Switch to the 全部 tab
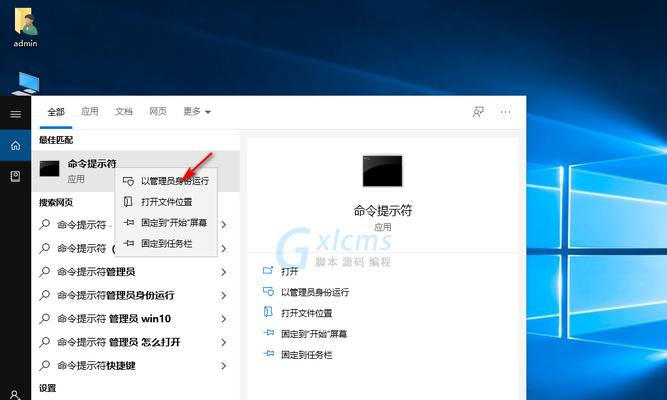The image size is (667, 400). coord(56,112)
